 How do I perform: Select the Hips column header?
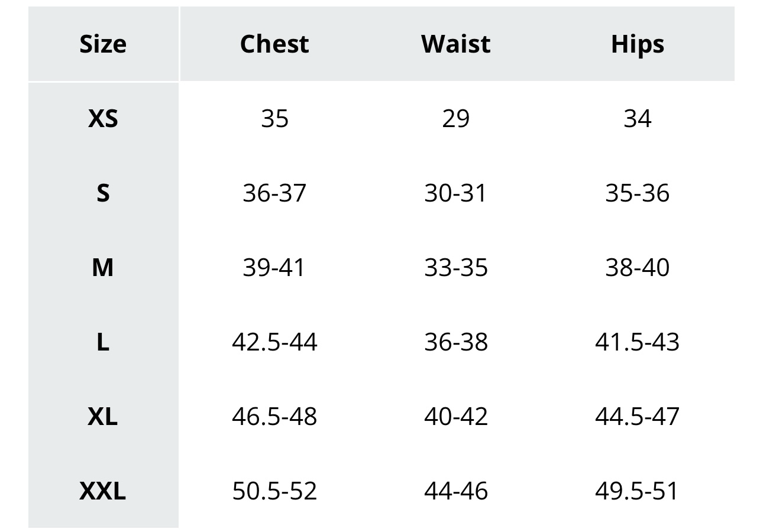(x=637, y=44)
